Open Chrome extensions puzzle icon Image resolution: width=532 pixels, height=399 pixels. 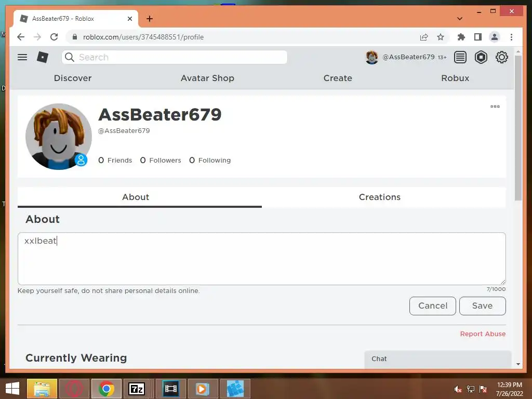(x=461, y=37)
